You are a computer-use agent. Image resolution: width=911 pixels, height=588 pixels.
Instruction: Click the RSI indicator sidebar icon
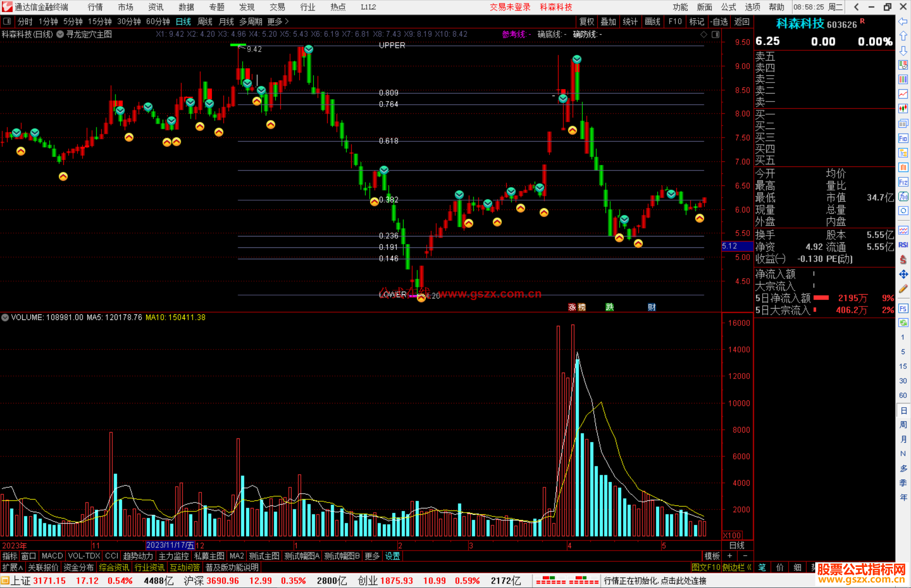click(903, 245)
